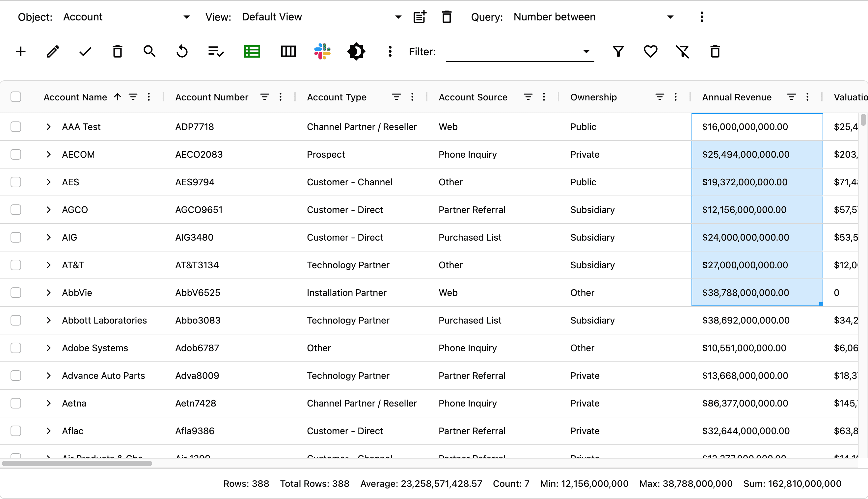Click the green table view icon

coord(252,52)
